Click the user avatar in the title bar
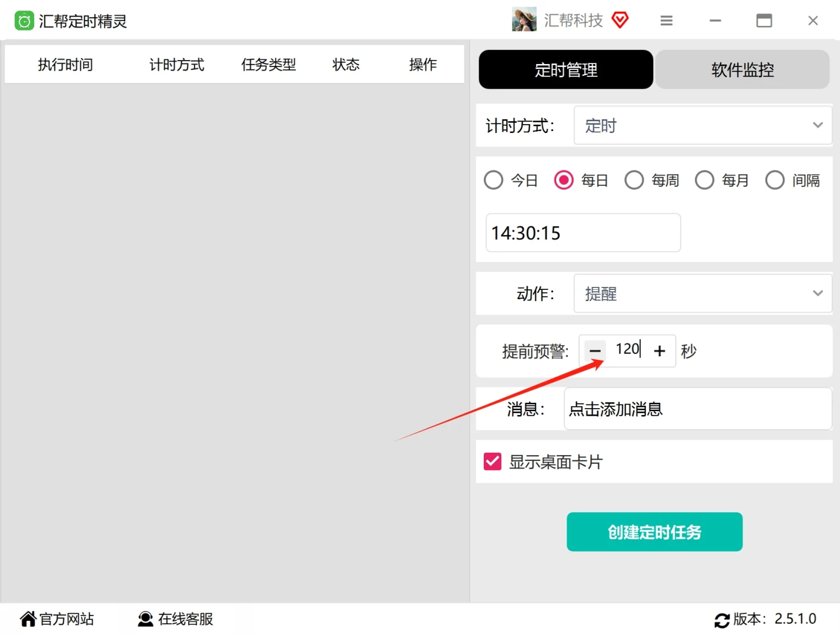840x635 pixels. 523,19
